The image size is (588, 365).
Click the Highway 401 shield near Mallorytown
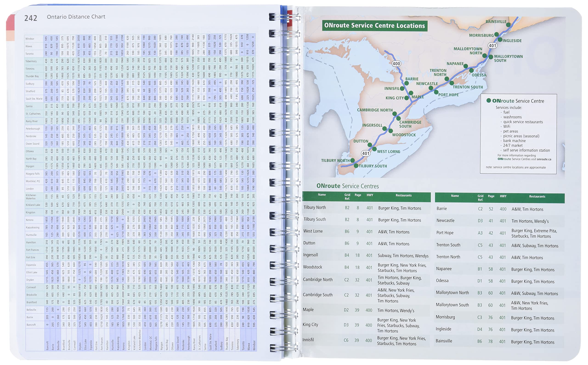pos(492,45)
